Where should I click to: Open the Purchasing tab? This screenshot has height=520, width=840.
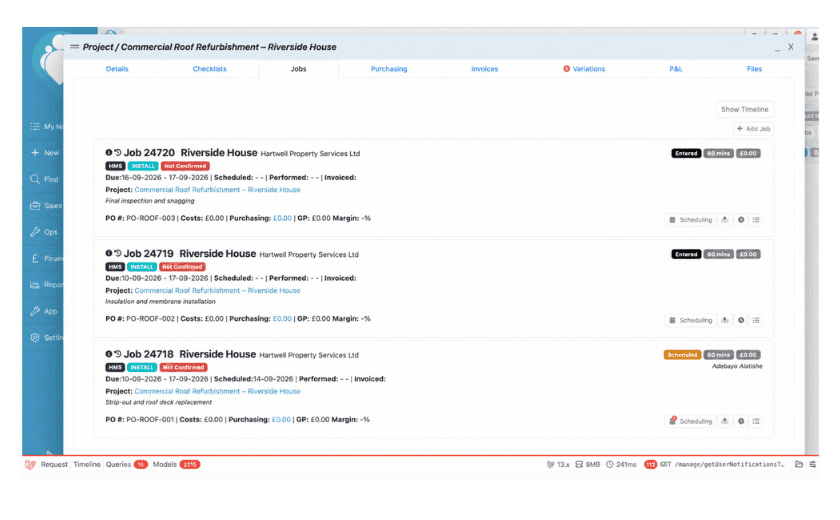[x=389, y=69]
